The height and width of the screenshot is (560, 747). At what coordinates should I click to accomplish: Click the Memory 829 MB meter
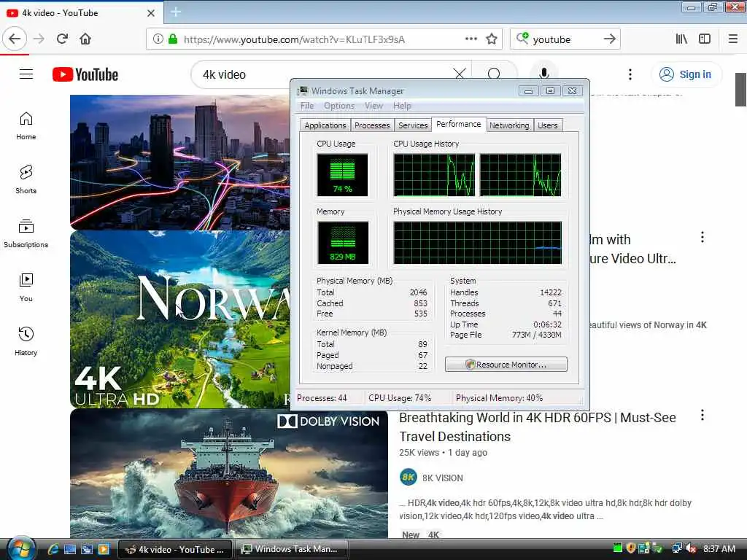click(x=343, y=242)
